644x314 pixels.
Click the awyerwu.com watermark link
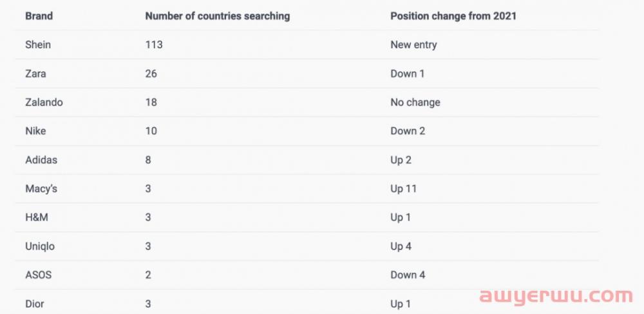point(556,297)
